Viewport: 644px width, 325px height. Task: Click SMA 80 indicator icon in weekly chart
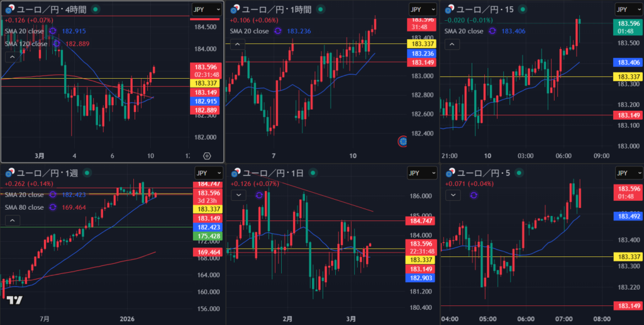pyautogui.click(x=53, y=207)
